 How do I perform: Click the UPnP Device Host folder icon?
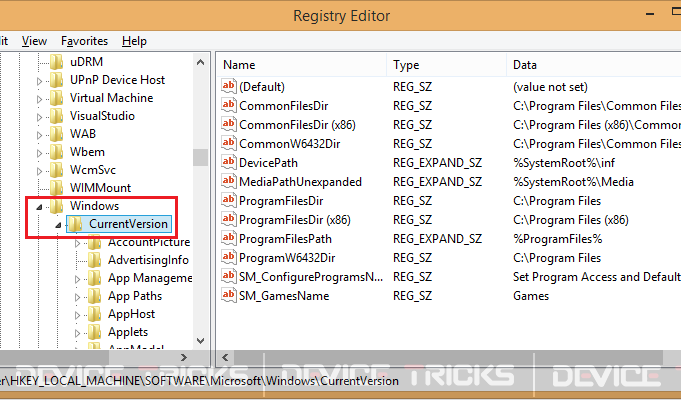point(56,80)
